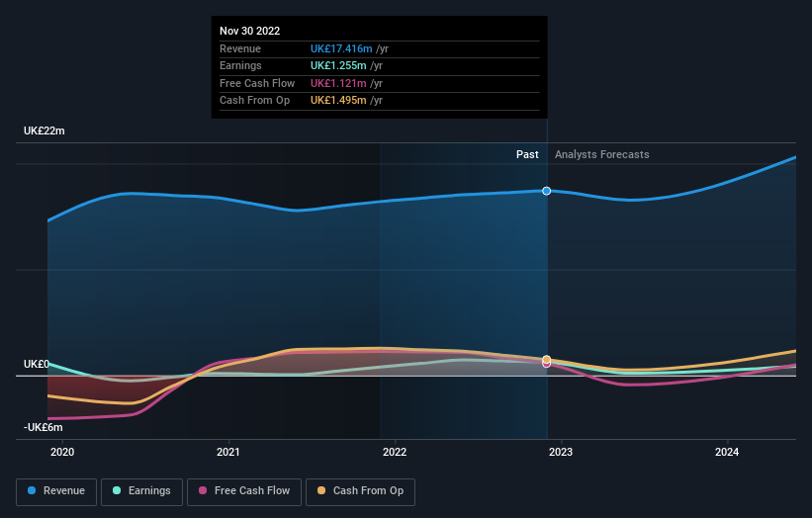Click the 2023 x-axis label
Screen dimensions: 812x518
(x=561, y=452)
